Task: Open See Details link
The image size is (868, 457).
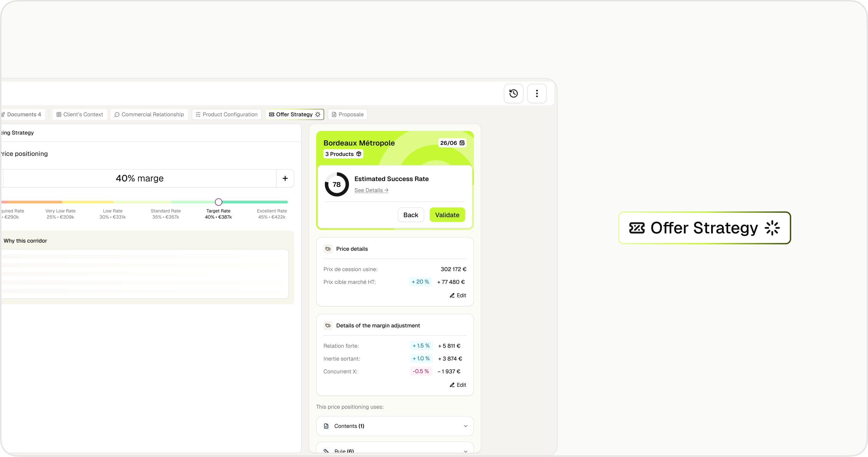Action: pyautogui.click(x=371, y=190)
